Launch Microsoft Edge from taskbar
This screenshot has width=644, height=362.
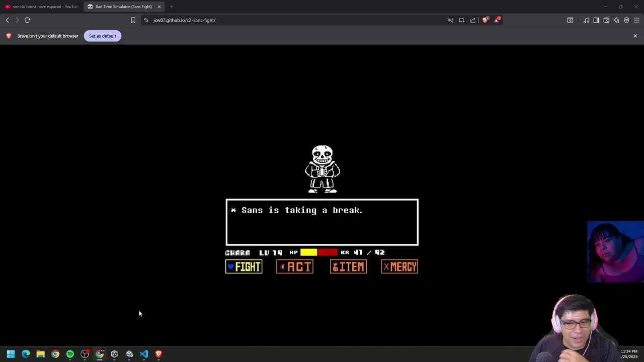(x=26, y=354)
